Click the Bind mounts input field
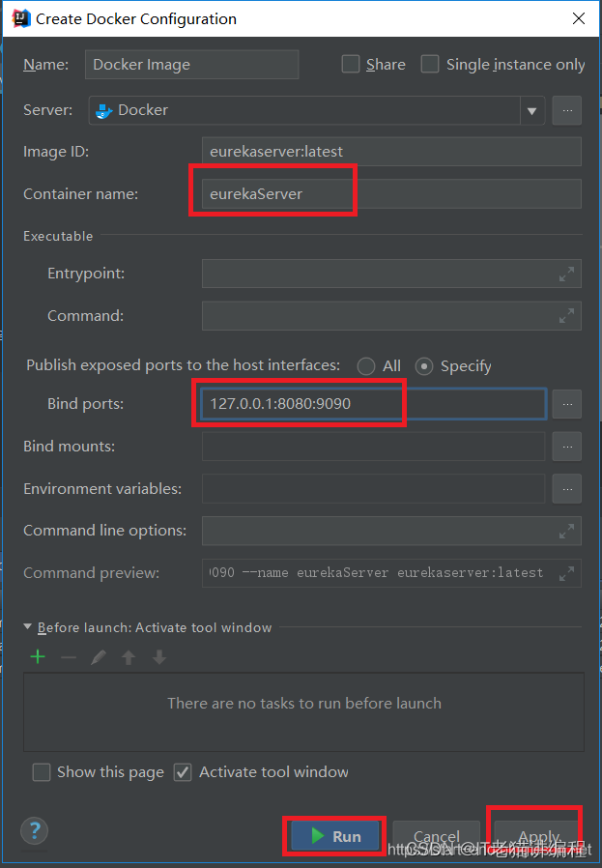602x868 pixels. click(374, 447)
